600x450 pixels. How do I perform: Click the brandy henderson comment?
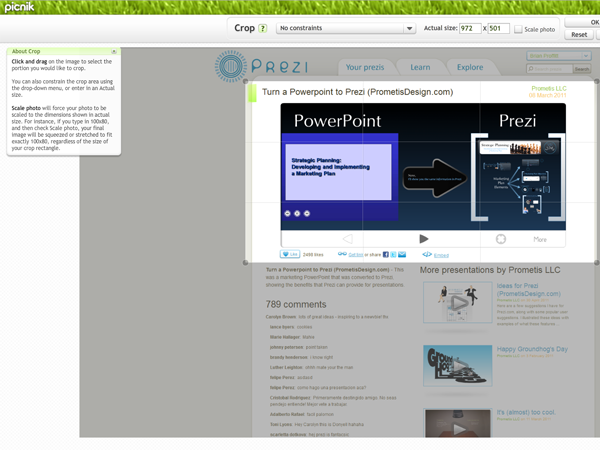point(301,357)
